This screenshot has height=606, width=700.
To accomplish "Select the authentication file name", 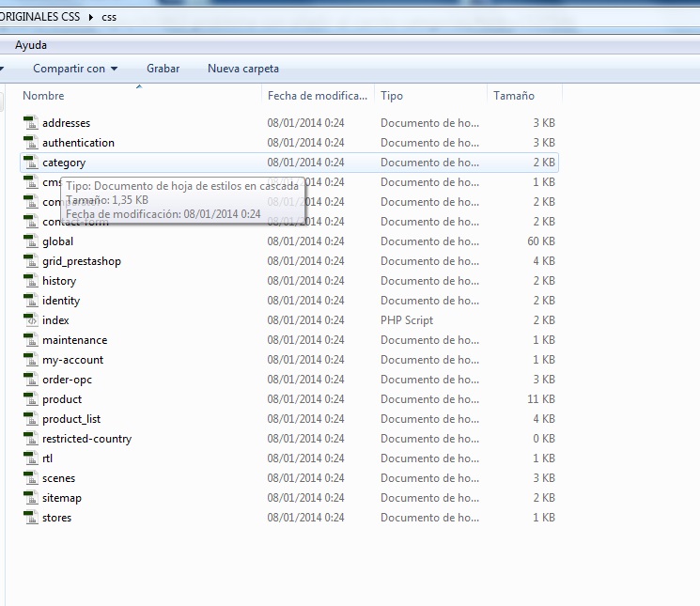I will (78, 143).
